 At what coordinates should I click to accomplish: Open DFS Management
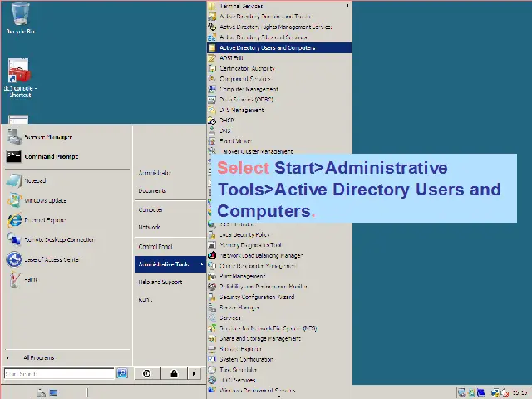(x=279, y=110)
